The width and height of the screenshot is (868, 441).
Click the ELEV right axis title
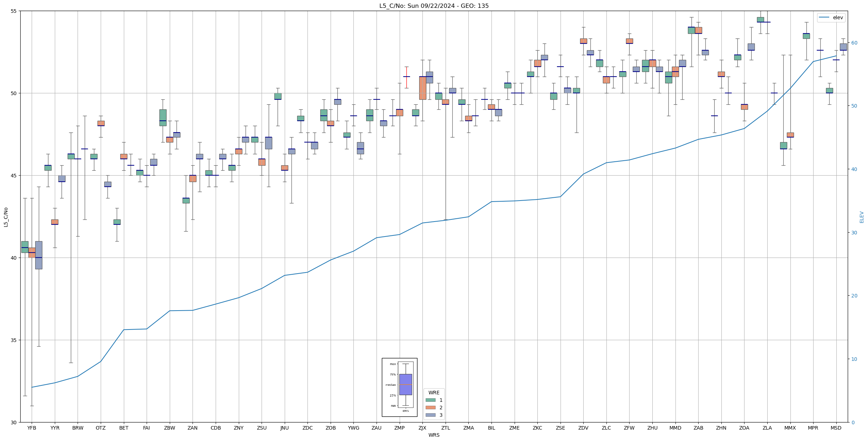[862, 217]
